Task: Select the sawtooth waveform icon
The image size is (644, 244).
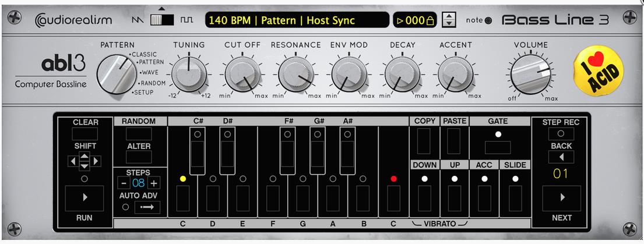Action: pyautogui.click(x=138, y=20)
